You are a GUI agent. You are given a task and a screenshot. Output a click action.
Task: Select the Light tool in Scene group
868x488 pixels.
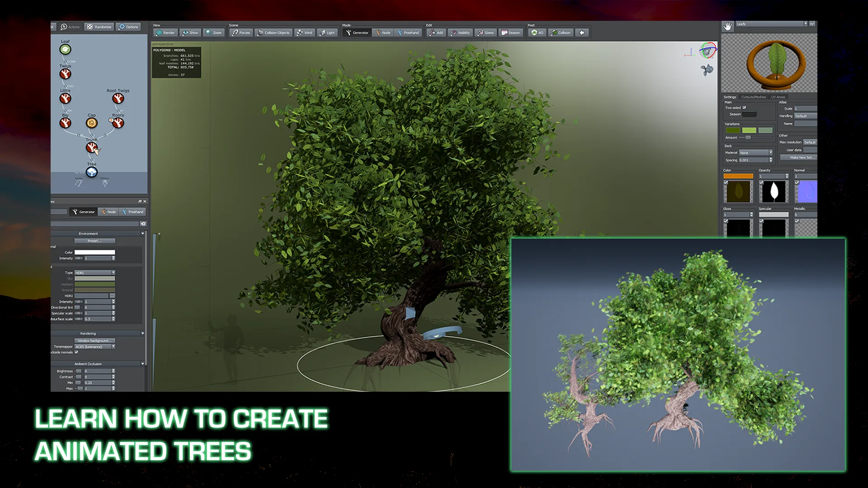[x=327, y=33]
